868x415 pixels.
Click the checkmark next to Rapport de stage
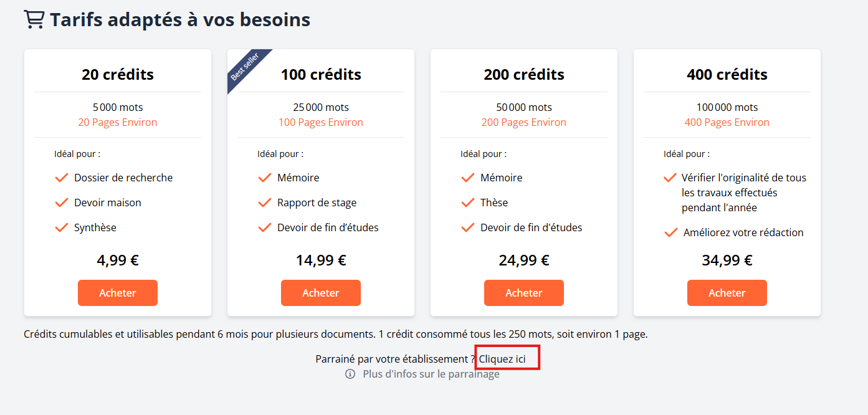pyautogui.click(x=264, y=203)
